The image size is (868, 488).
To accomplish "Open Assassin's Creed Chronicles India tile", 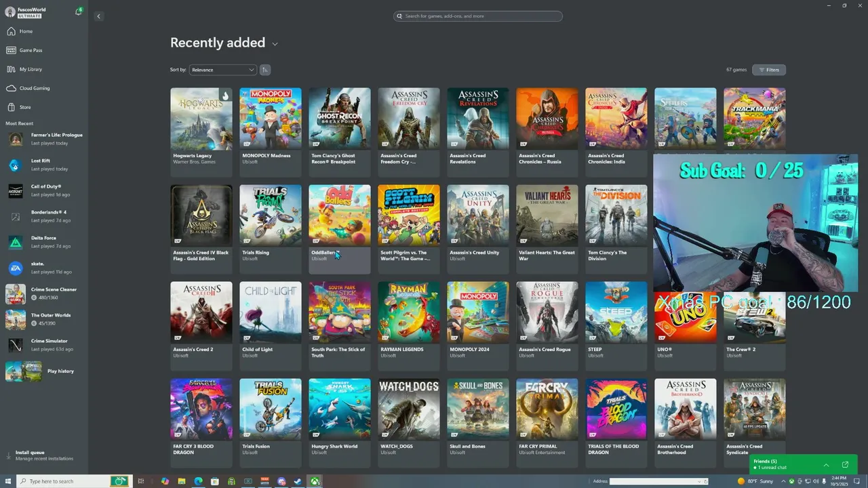I will pos(616,132).
